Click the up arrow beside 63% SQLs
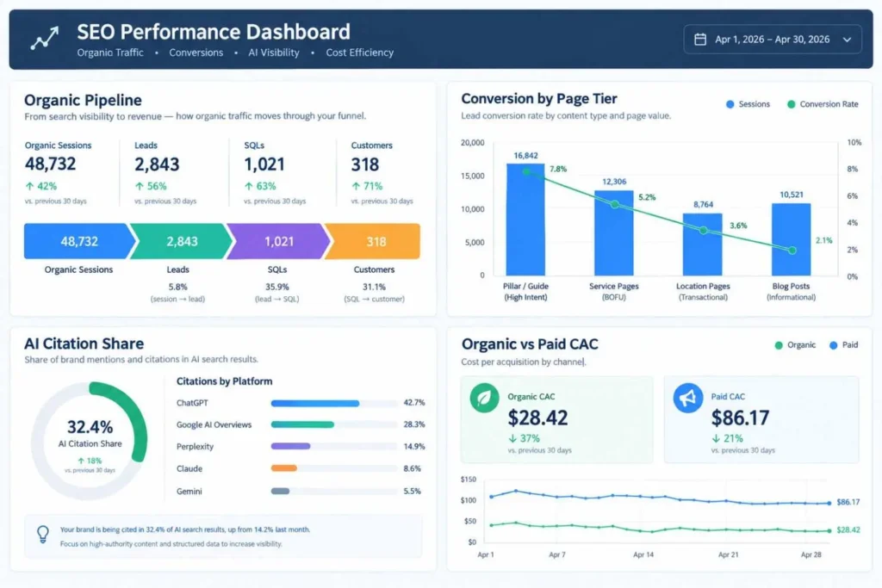 (248, 186)
